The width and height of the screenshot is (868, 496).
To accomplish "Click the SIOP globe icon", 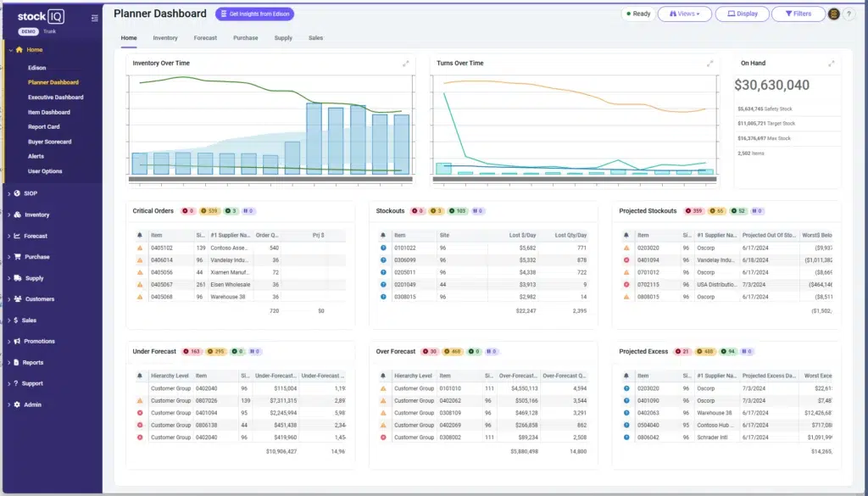I will point(17,193).
